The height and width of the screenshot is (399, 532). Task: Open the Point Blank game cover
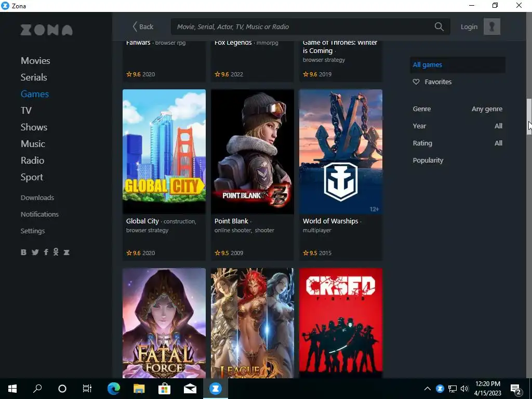tap(252, 152)
